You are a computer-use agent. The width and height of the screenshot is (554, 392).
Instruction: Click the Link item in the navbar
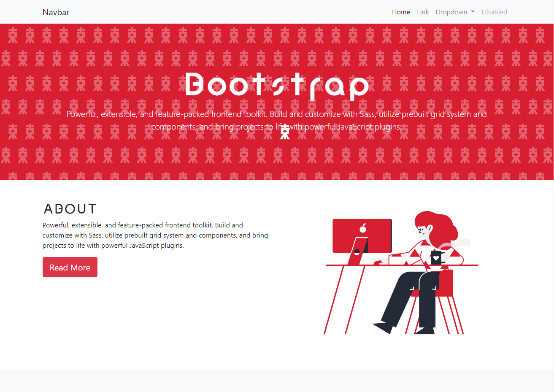(x=423, y=12)
